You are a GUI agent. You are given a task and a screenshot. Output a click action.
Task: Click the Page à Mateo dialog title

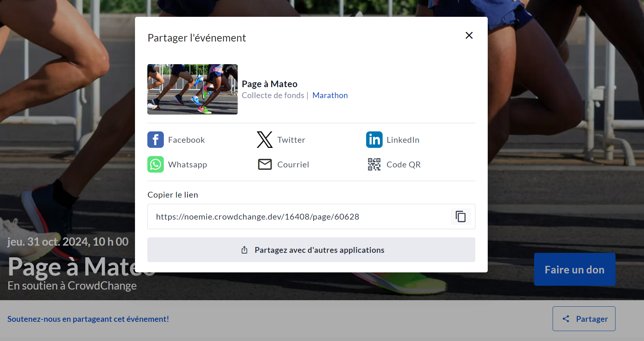click(270, 84)
